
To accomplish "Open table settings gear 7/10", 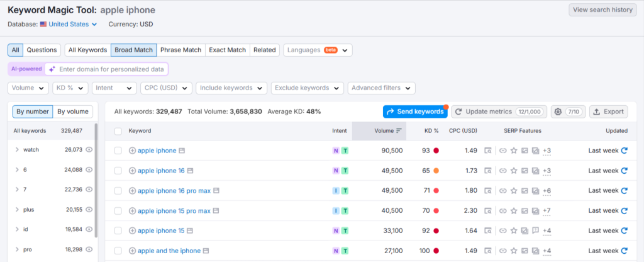I will (x=568, y=111).
